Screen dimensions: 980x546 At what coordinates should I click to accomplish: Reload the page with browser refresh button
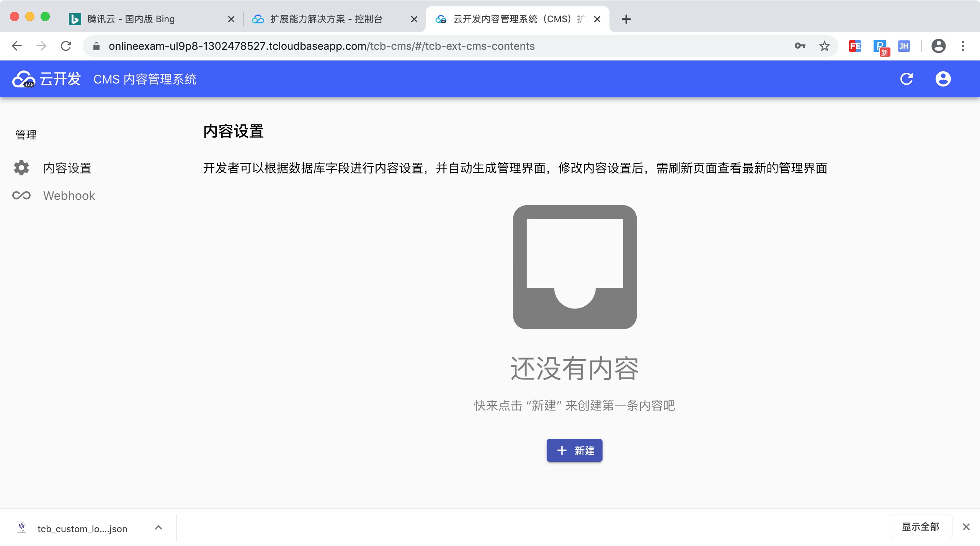click(x=66, y=46)
